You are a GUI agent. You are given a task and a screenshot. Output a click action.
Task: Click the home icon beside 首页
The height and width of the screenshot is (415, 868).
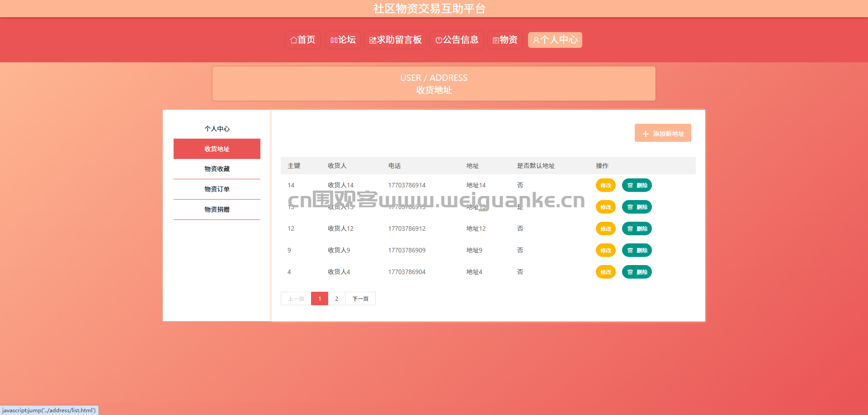coord(293,40)
